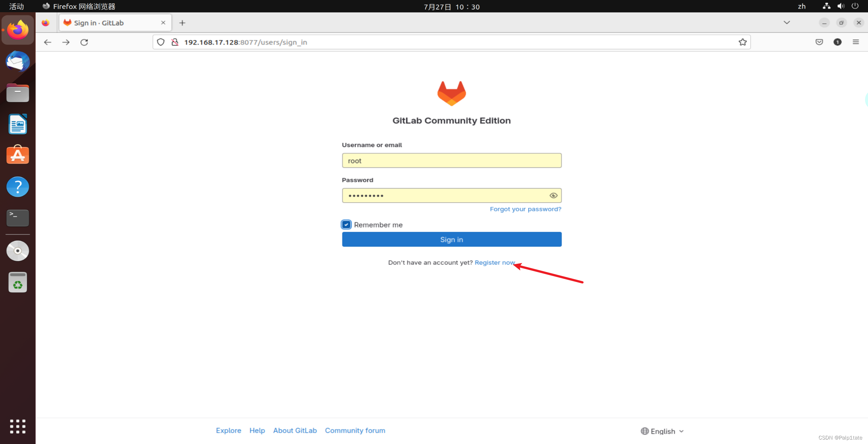Enable the Remember me checkbox

tap(346, 224)
